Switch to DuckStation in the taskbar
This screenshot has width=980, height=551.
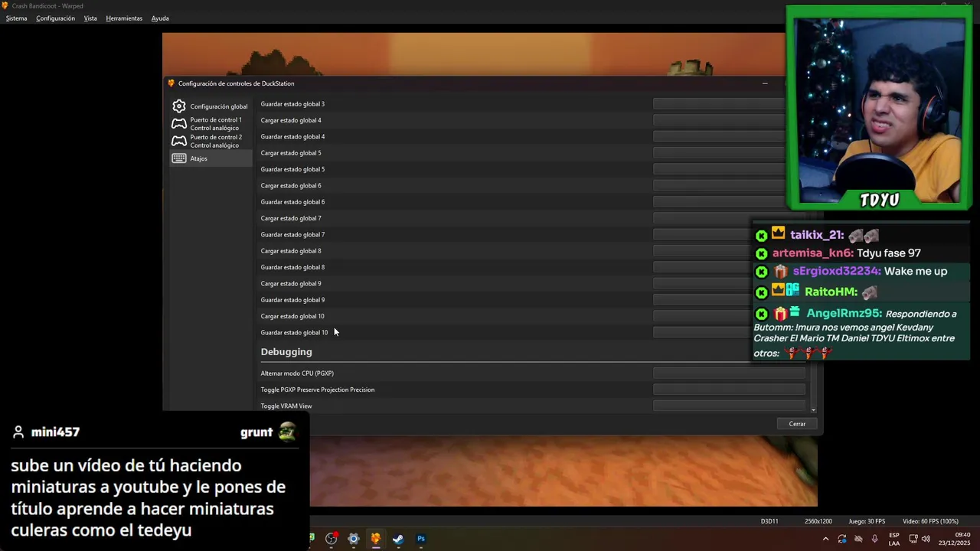375,539
